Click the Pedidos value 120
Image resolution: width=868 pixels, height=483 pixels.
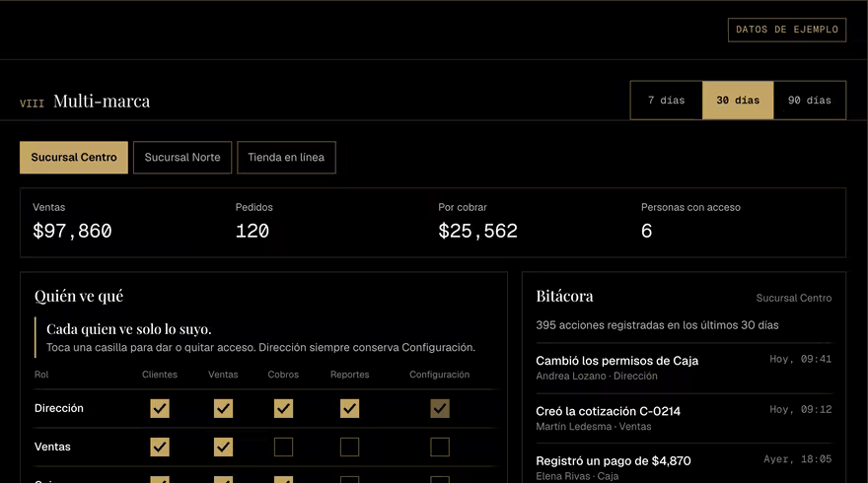pyautogui.click(x=253, y=231)
